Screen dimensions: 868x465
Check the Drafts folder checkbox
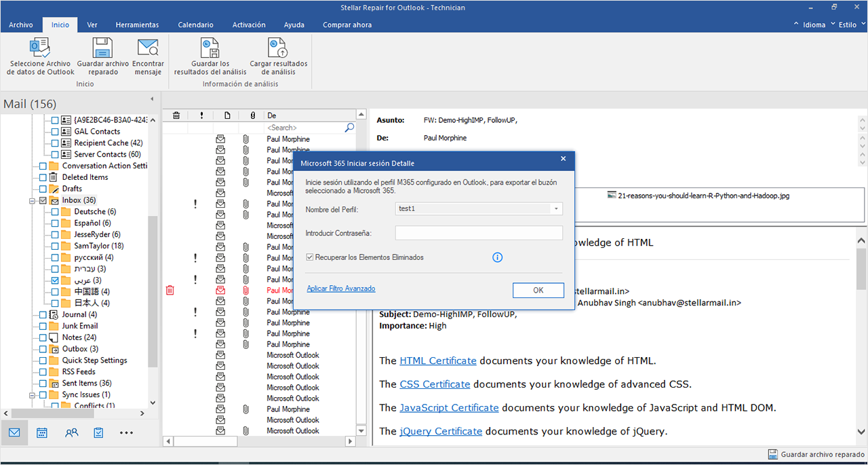(x=43, y=189)
